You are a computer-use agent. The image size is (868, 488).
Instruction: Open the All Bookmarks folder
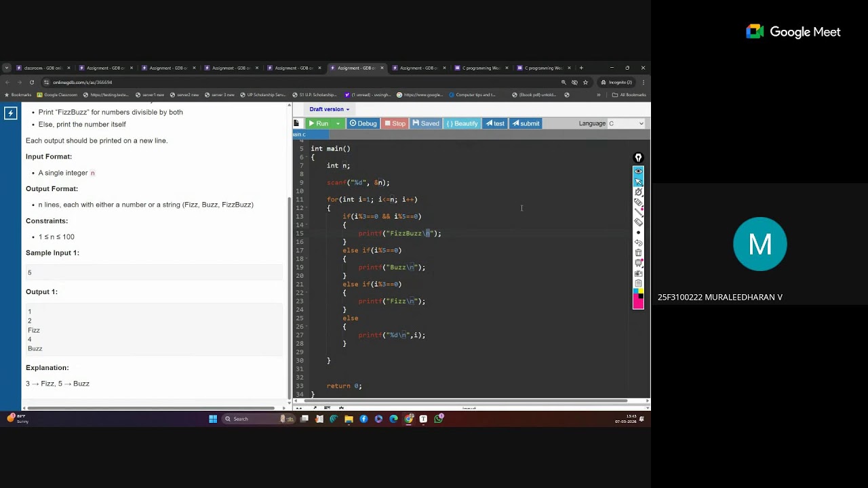pyautogui.click(x=629, y=95)
